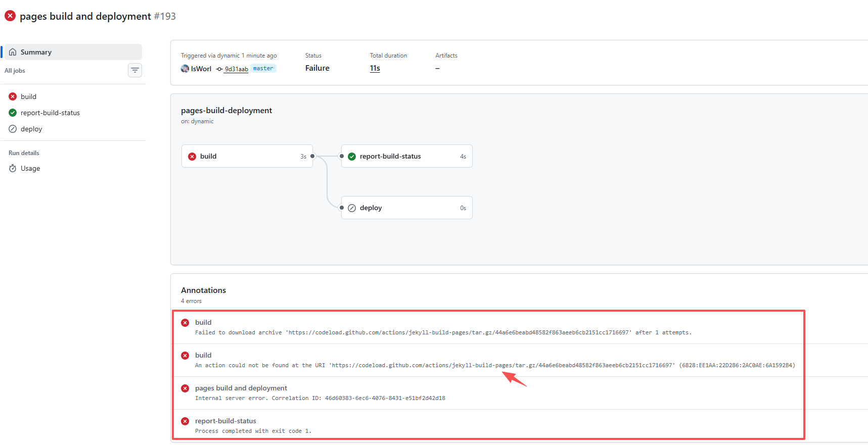Open the build job node in workflow graph

coord(247,156)
